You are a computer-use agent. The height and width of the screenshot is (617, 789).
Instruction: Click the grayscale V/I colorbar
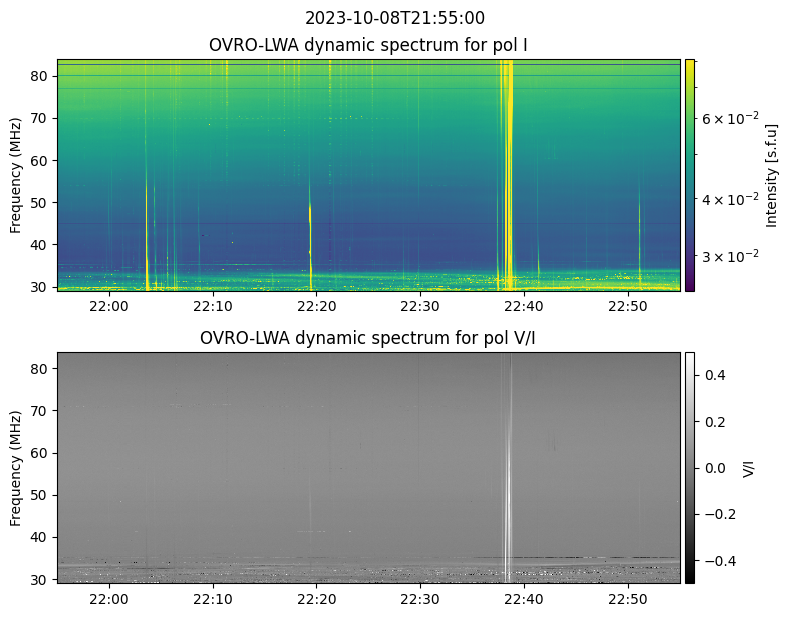click(x=689, y=467)
